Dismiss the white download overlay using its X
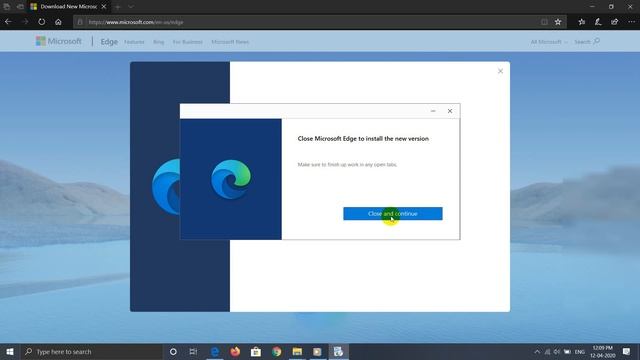This screenshot has width=640, height=360. (x=500, y=71)
